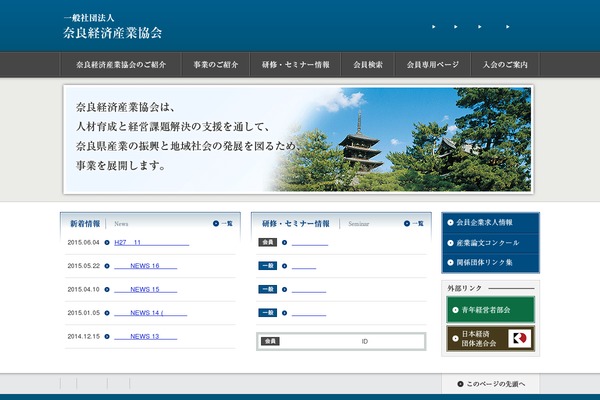
Task: Click bullet icon beside 2014.12.15 news
Action: click(107, 336)
